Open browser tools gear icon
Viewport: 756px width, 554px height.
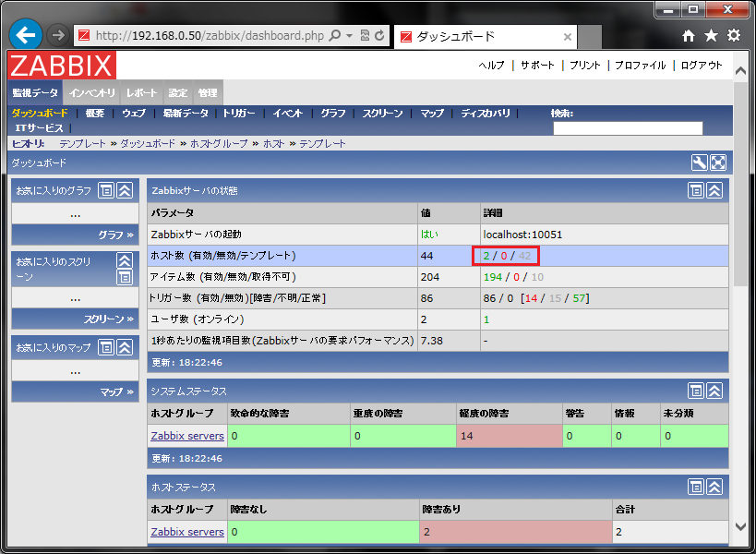[734, 35]
